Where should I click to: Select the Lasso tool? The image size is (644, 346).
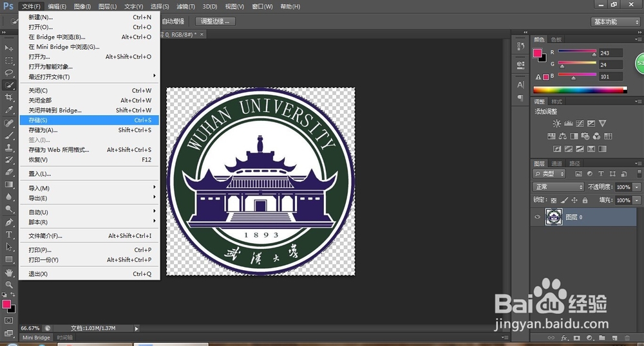8,73
